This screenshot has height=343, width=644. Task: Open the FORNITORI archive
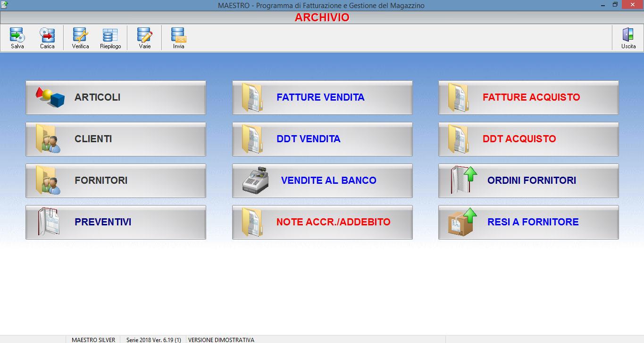(116, 180)
